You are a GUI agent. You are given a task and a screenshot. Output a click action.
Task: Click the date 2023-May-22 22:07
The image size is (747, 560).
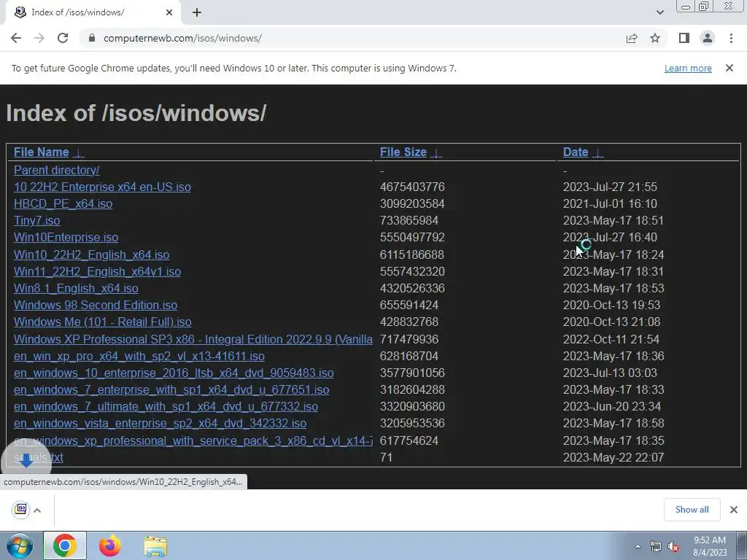613,457
